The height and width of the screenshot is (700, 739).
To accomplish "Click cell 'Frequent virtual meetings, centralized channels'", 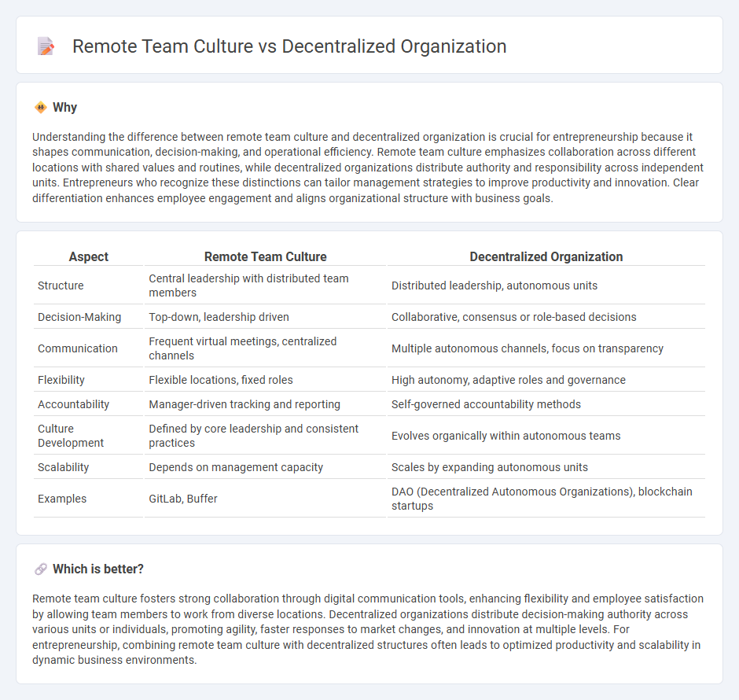I will coord(266,348).
